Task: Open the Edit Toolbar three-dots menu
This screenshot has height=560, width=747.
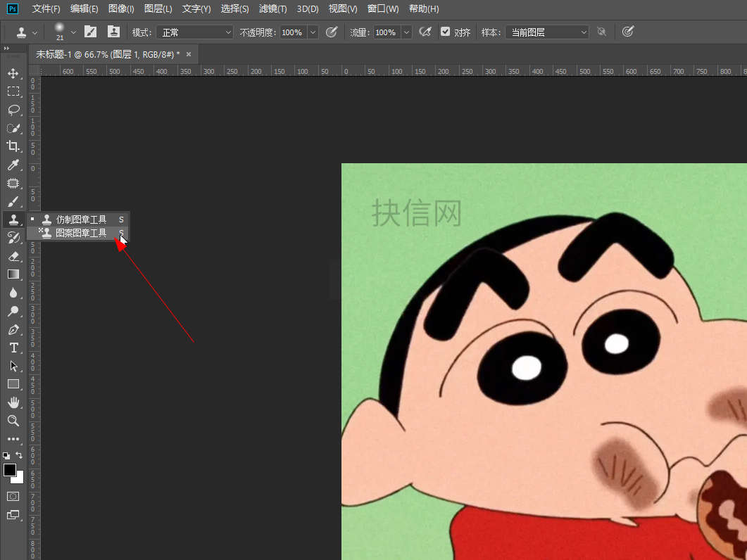Action: pyautogui.click(x=13, y=439)
